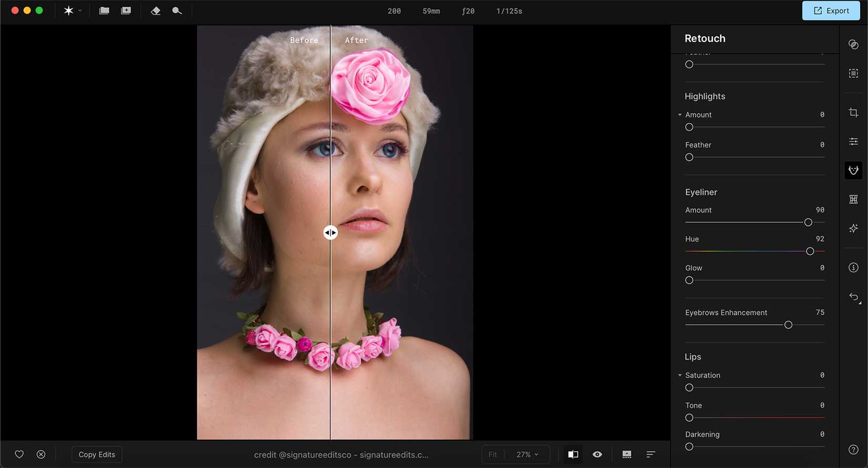868x468 pixels.
Task: Expand the Highlights Amount disclosure triangle
Action: [680, 115]
